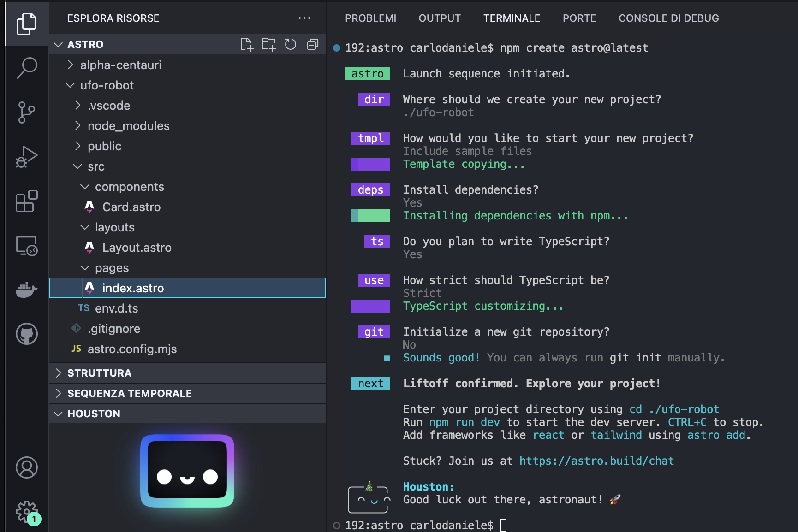
Task: Open Run and Debug view icon
Action: [26, 157]
